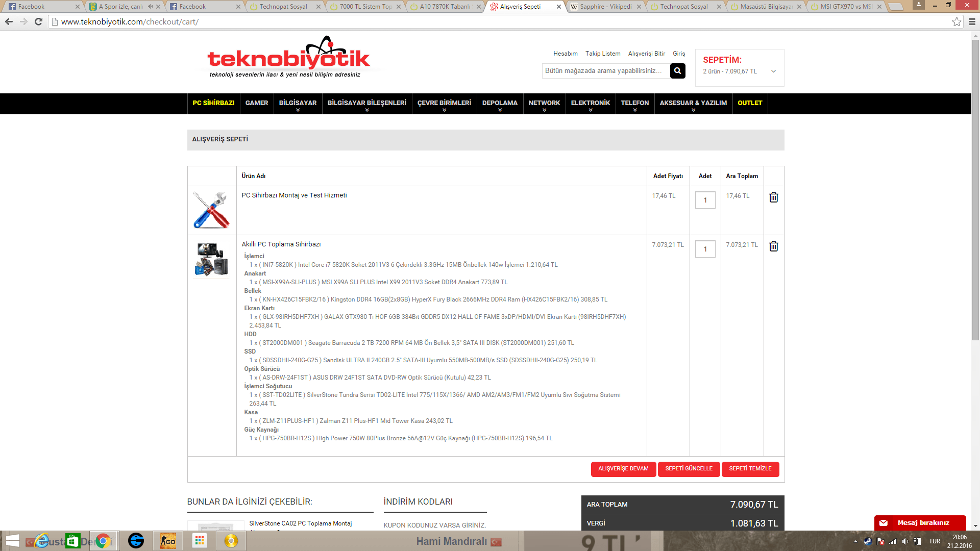Click the browser address bar
This screenshot has height=551, width=980.
tap(500, 22)
